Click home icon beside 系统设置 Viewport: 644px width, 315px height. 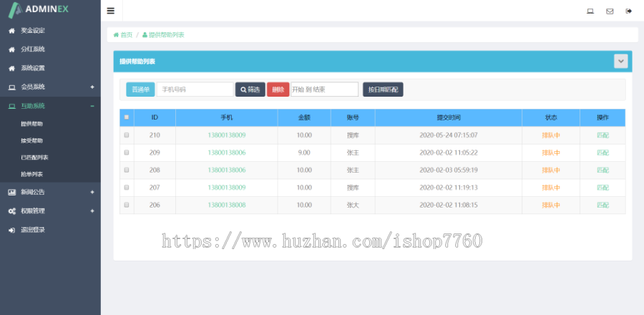[12, 68]
